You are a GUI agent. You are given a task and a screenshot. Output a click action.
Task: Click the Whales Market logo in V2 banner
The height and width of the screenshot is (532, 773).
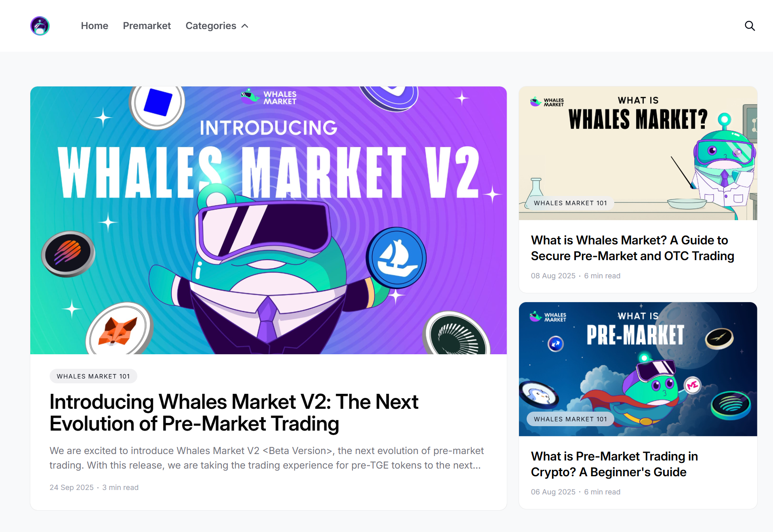coord(269,97)
